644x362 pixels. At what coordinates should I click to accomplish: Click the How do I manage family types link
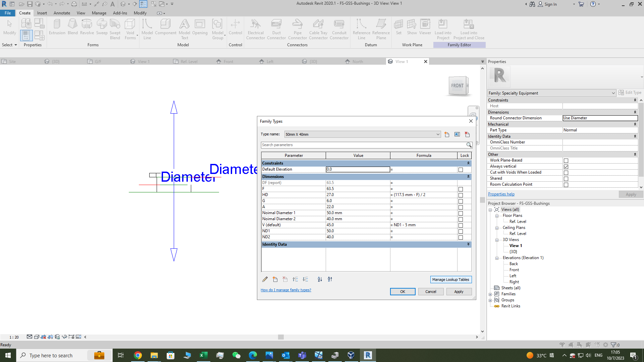click(286, 290)
